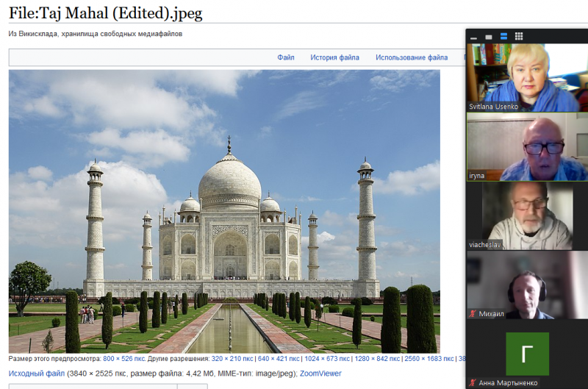Viewport: 588px width, 389px height.
Task: Open the 640 × 421 пкс resolution link
Action: pyautogui.click(x=279, y=359)
